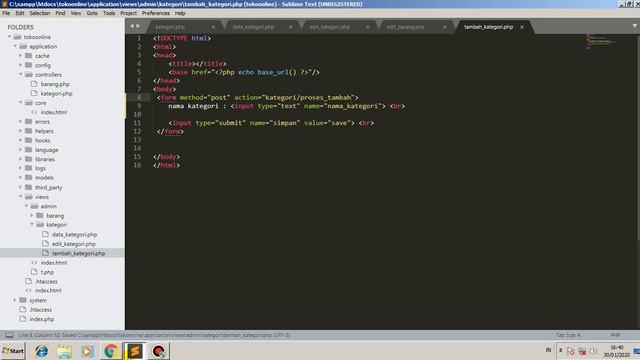Viewport: 640px width, 360px height.
Task: Switch to the kategori.php tab
Action: [x=170, y=27]
